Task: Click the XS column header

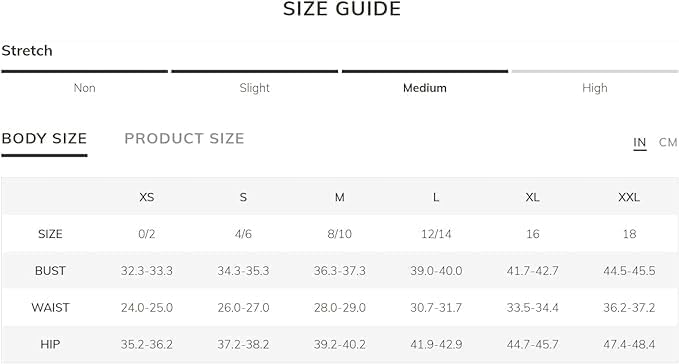Action: coord(147,197)
